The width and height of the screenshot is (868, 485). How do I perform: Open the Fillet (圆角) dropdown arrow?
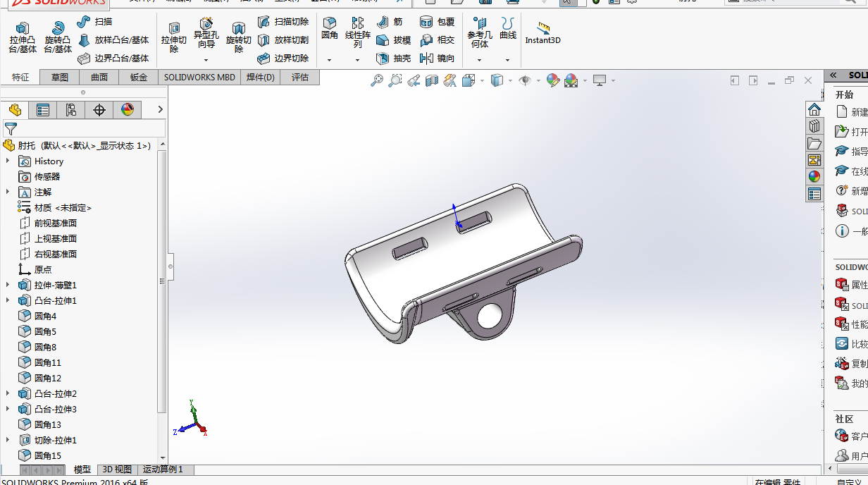click(x=329, y=61)
